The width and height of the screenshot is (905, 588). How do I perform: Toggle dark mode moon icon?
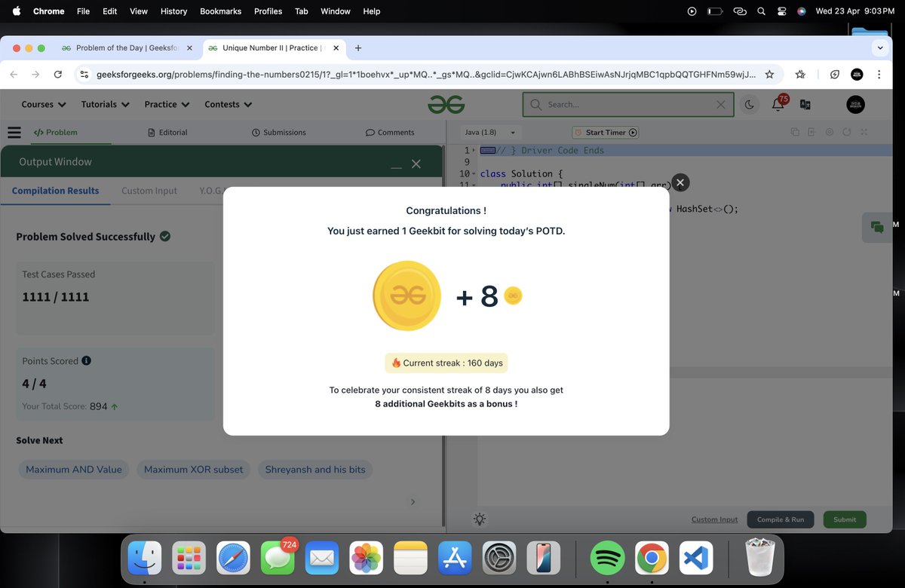749,105
